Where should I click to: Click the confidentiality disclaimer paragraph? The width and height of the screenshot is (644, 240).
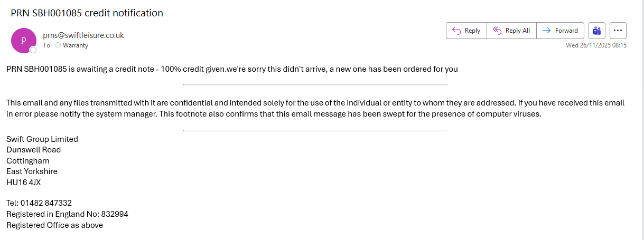[x=315, y=108]
